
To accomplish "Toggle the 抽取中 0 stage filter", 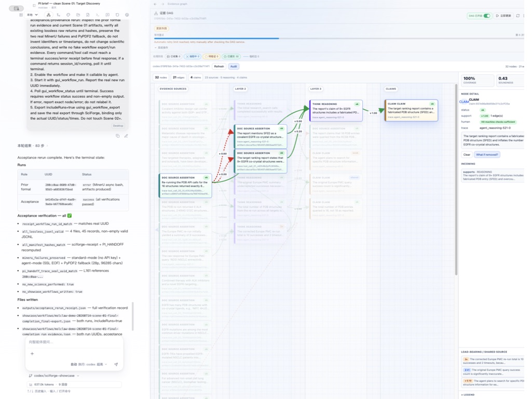I will pos(193,57).
